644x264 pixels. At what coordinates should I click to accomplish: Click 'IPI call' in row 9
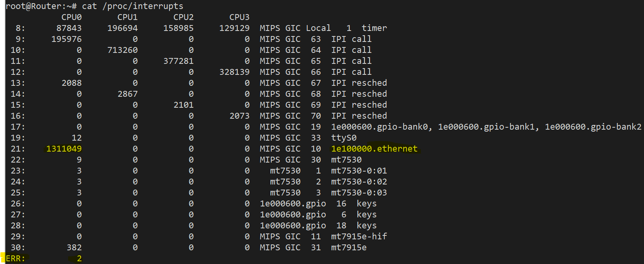tap(351, 39)
